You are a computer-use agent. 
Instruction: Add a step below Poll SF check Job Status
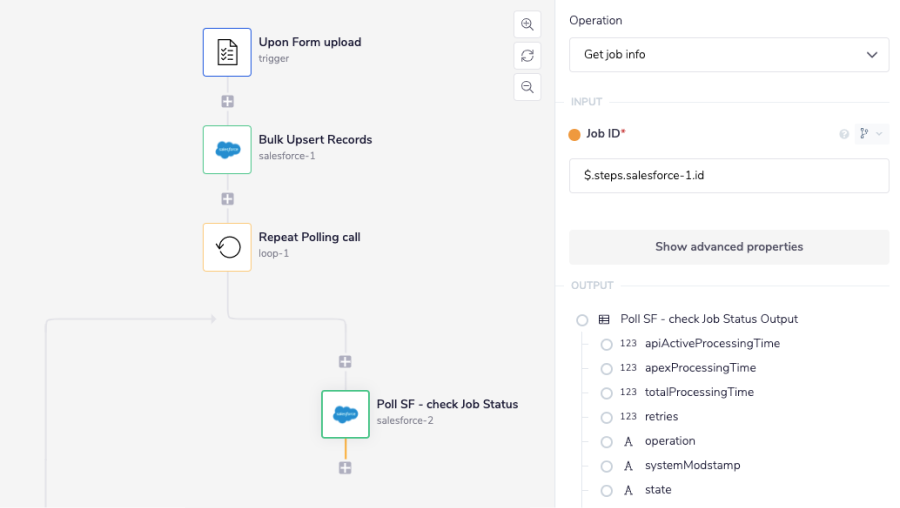[345, 468]
